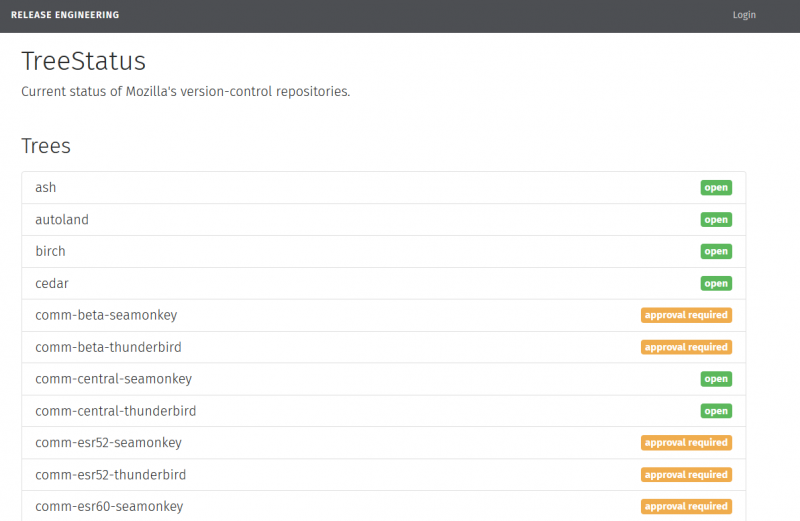This screenshot has height=521, width=800.
Task: Open comm-beta-seamonkey tree details
Action: tap(106, 315)
